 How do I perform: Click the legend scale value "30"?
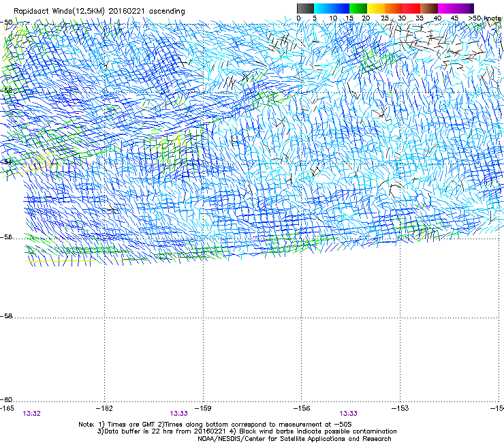tap(402, 18)
